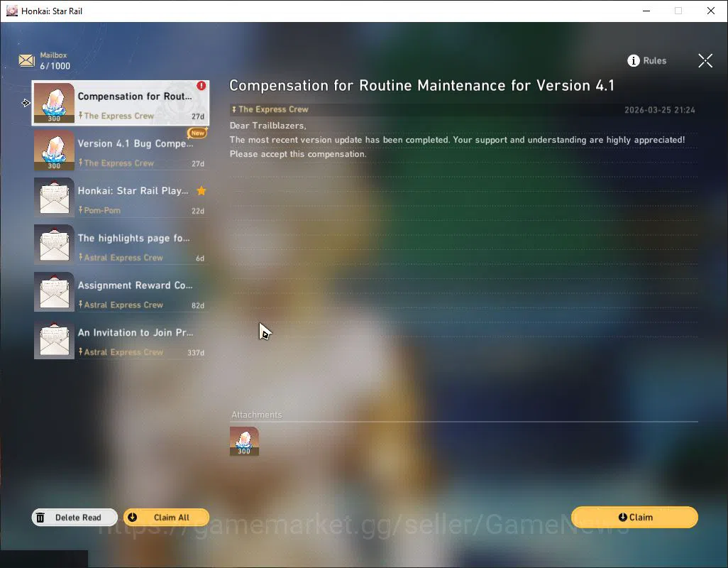Open the Version 4.1 Bug Compe... mail
The height and width of the screenshot is (568, 728).
121,150
